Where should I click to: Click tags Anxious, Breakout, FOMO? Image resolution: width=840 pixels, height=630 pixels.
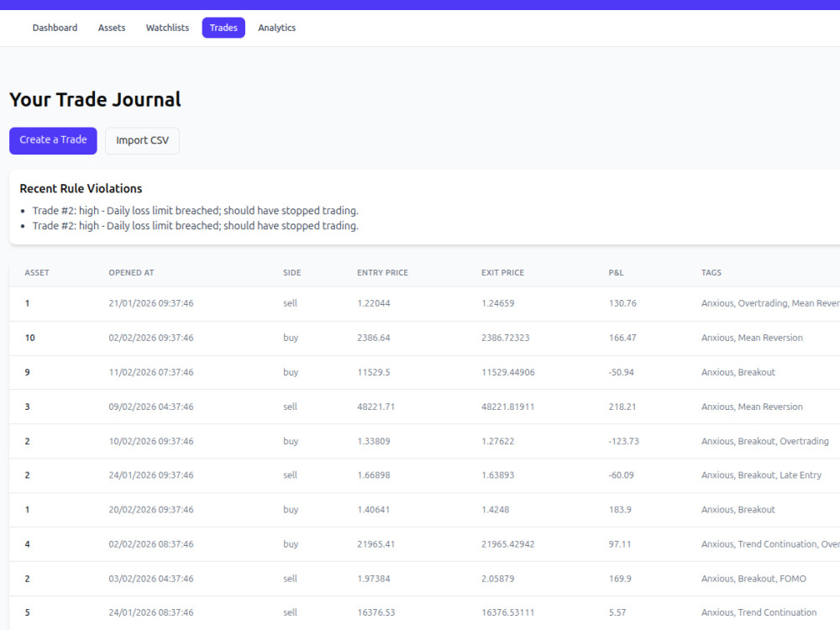(753, 579)
